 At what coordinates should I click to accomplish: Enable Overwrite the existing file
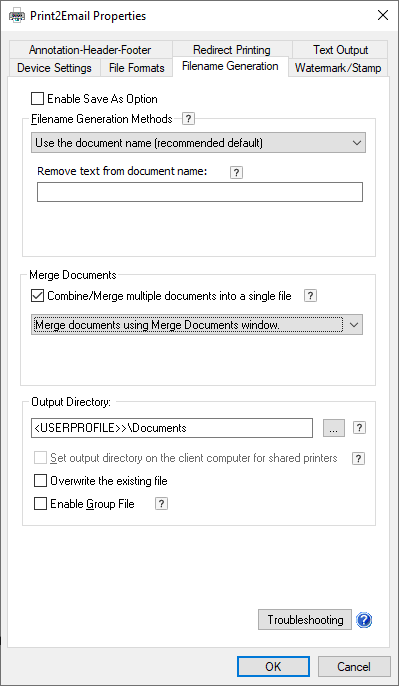coord(40,481)
